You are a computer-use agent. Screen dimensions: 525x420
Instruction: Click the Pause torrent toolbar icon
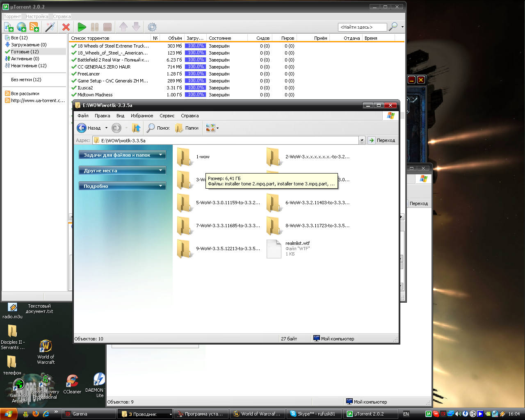pos(95,27)
